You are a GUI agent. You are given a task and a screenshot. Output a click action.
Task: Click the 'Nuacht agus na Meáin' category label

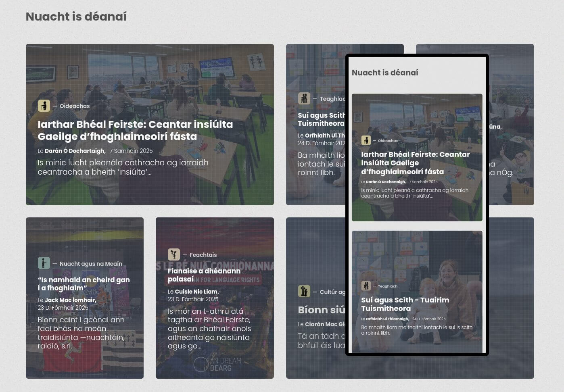[x=91, y=264]
